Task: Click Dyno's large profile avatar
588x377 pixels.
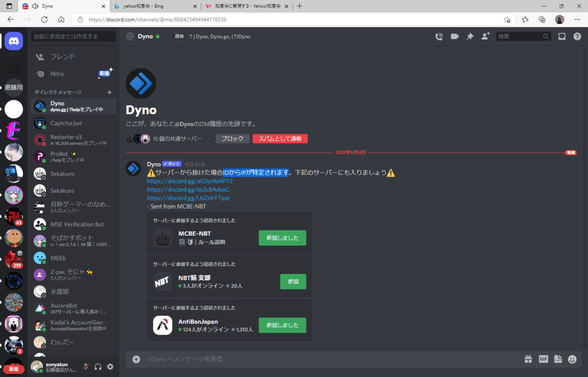Action: point(141,83)
